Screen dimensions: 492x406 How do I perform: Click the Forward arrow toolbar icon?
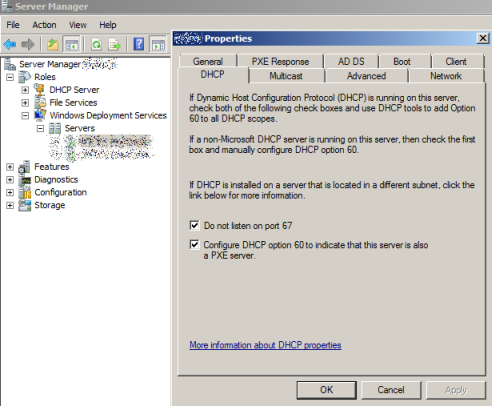28,44
